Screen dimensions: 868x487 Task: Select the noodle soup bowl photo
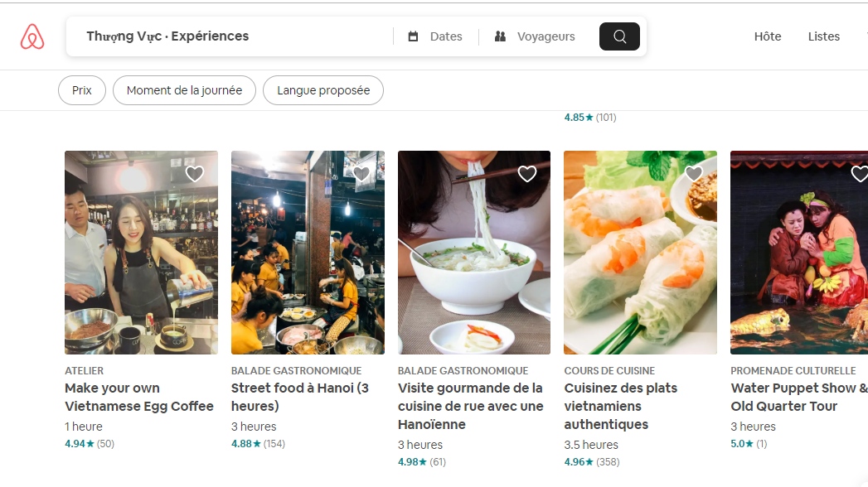pyautogui.click(x=474, y=253)
